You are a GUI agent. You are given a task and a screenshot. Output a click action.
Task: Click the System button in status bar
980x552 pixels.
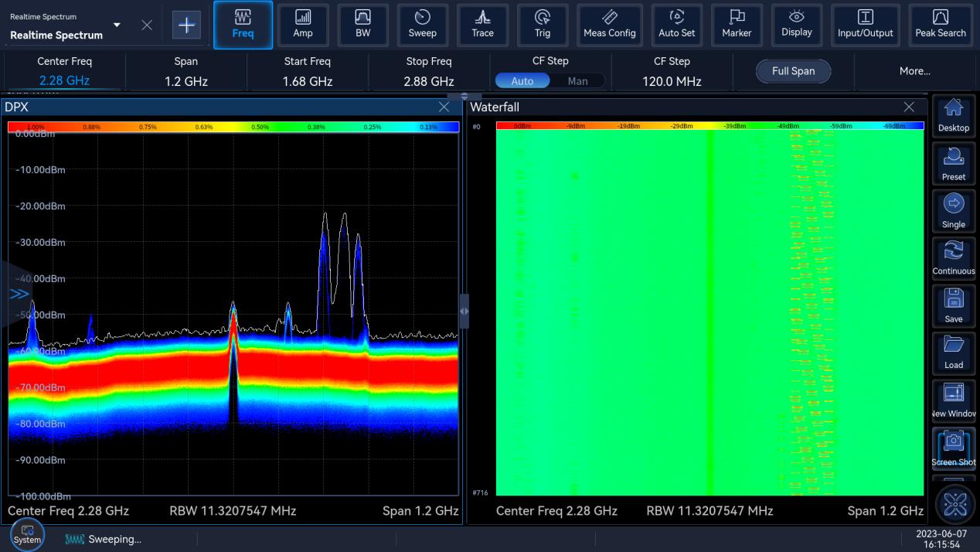coord(27,536)
